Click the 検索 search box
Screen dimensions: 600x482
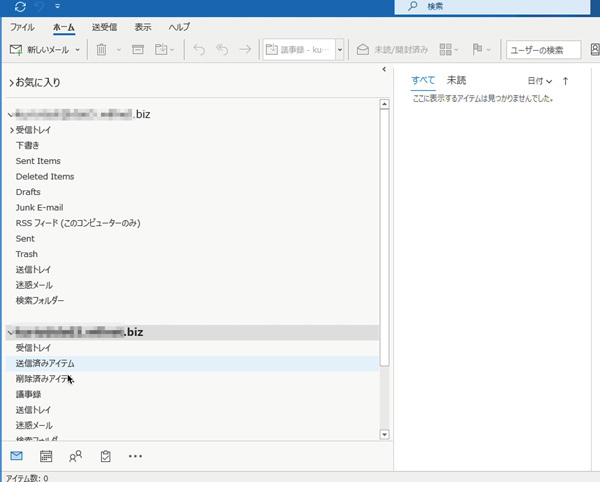[492, 7]
